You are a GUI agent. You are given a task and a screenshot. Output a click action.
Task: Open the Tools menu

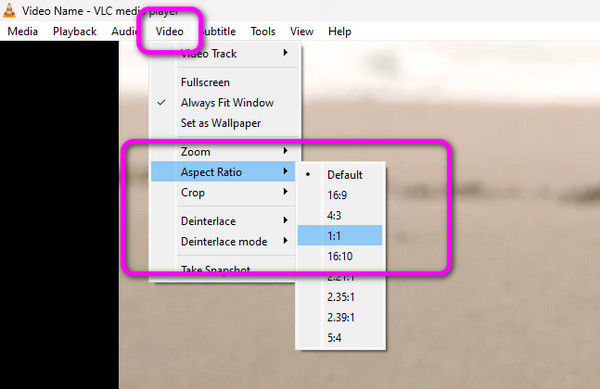(x=263, y=31)
